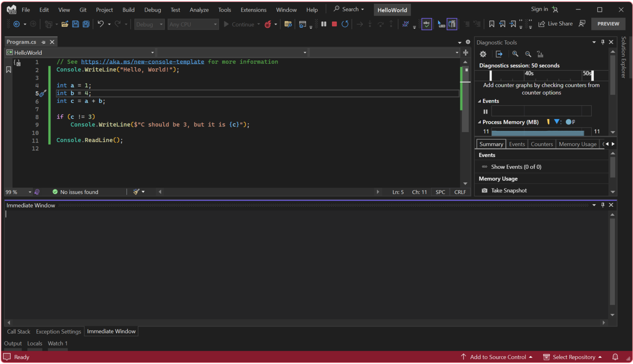The height and width of the screenshot is (364, 633).
Task: Click the Navigate Backward arrow icon
Action: click(x=16, y=24)
